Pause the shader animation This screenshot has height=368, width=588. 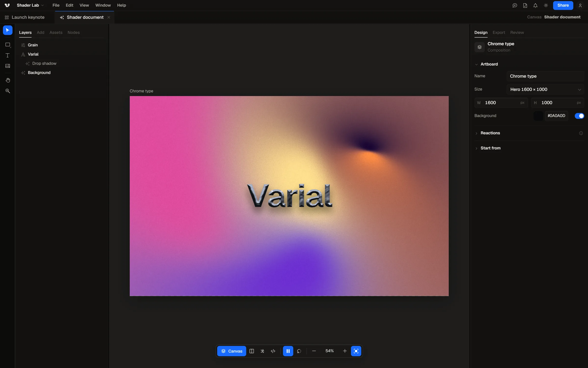(288, 351)
